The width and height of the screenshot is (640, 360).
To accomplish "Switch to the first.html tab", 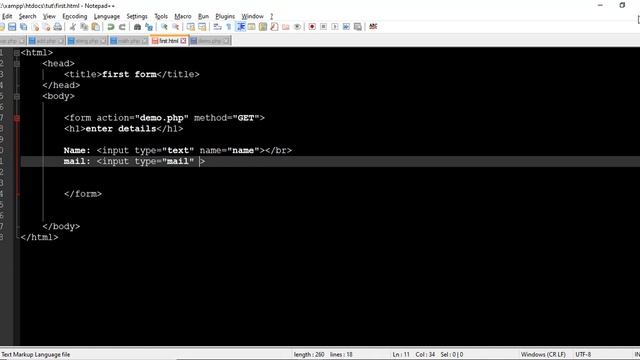I will click(169, 41).
